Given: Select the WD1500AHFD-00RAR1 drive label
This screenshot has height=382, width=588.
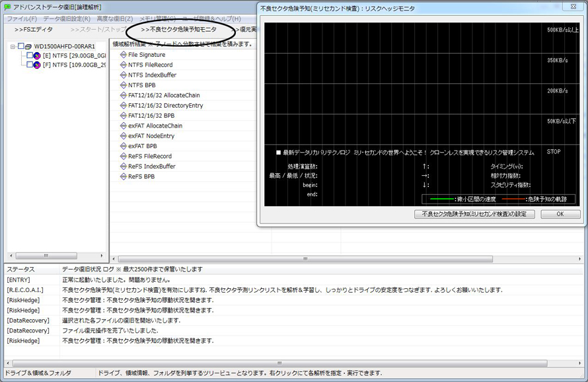Looking at the screenshot, I should [65, 46].
